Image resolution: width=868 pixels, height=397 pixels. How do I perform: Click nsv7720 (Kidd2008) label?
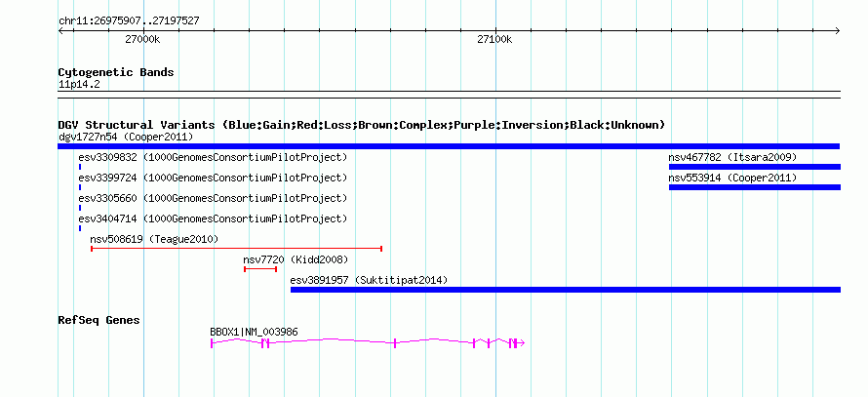tap(296, 259)
